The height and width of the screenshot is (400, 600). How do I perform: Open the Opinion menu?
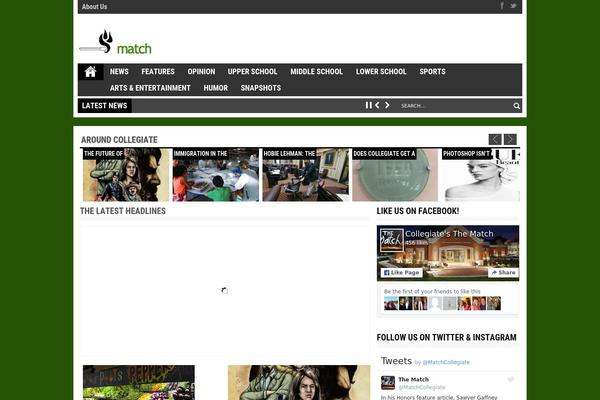pyautogui.click(x=201, y=72)
